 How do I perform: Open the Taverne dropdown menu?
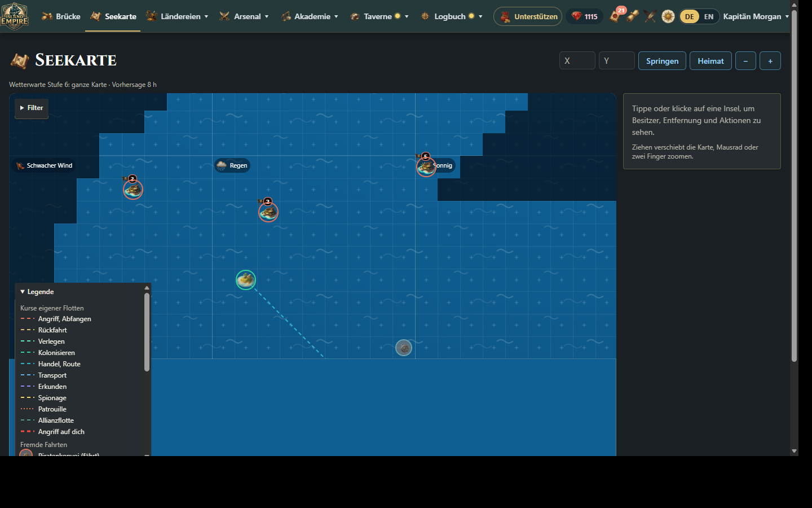click(x=379, y=16)
